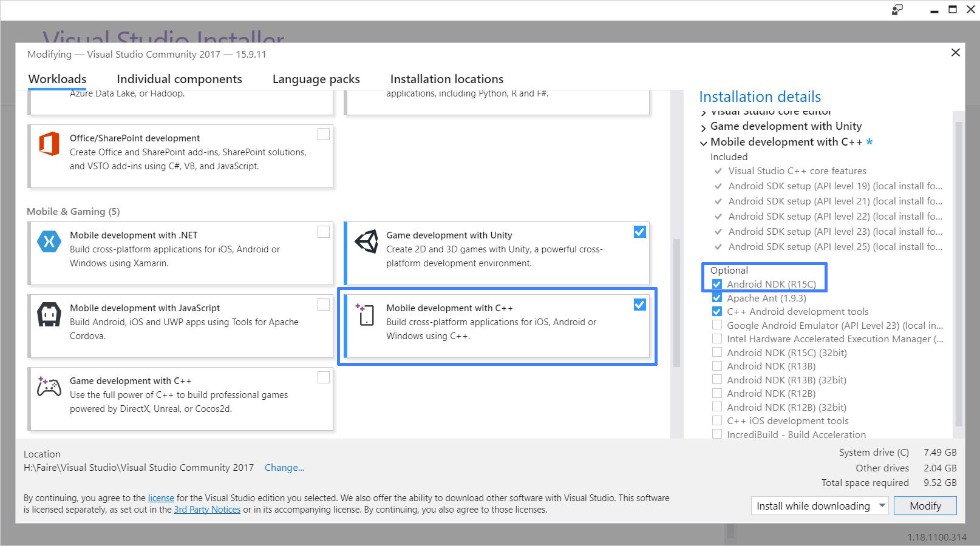Close the Modifying dialog with the X
Screen dimensions: 980x546
pyautogui.click(x=955, y=53)
